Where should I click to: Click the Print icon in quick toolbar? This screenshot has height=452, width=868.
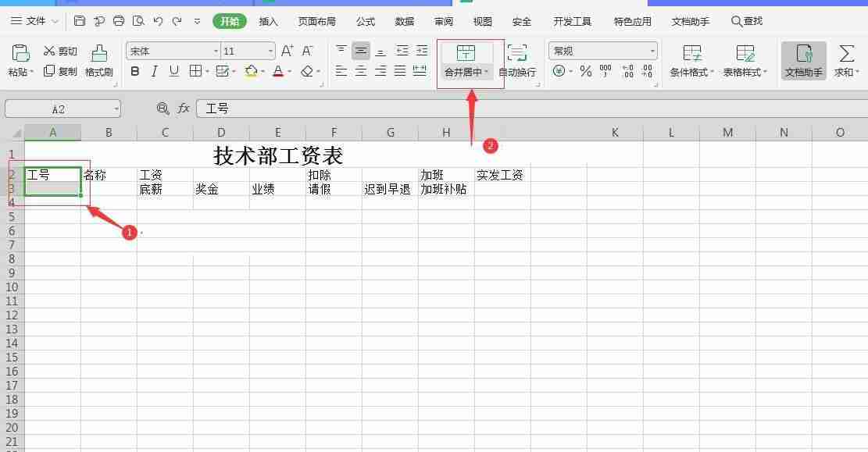click(x=119, y=21)
